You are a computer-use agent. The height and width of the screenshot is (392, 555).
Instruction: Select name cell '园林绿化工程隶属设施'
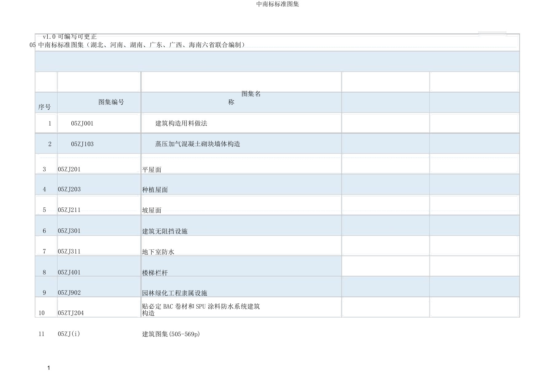pos(175,293)
